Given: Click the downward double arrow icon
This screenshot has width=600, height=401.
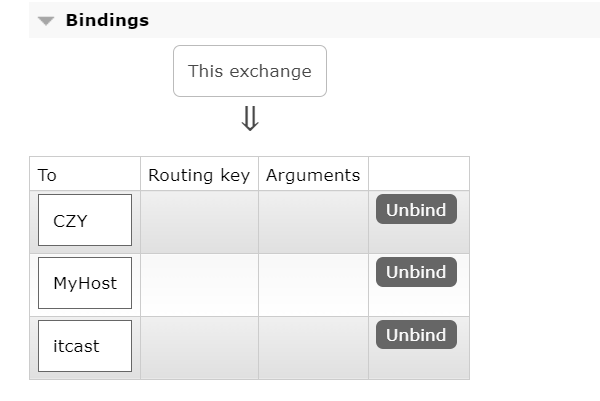Looking at the screenshot, I should (x=250, y=119).
